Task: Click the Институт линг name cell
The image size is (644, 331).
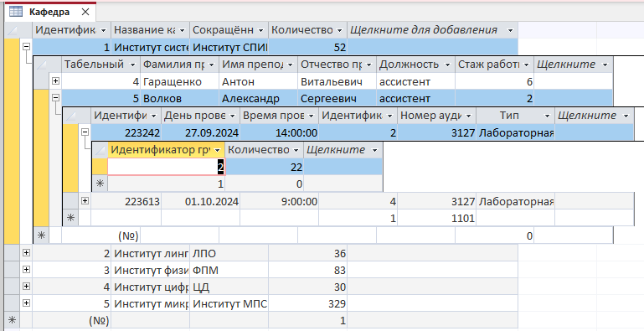Action: (150, 253)
